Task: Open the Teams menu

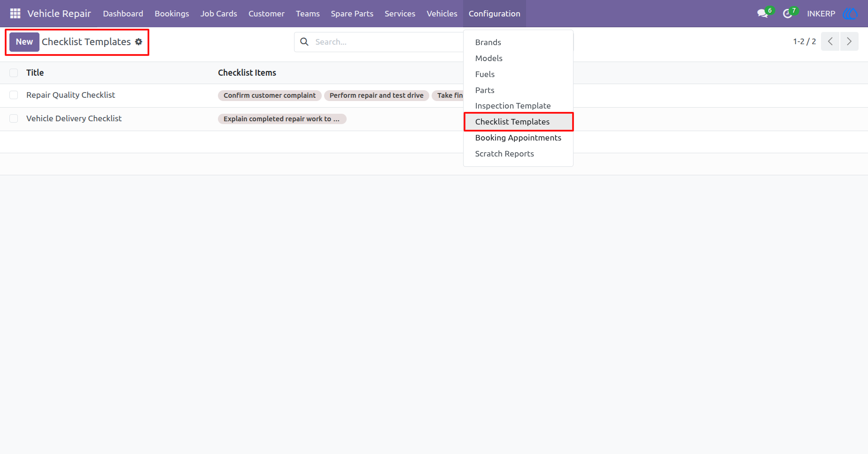Action: 308,14
